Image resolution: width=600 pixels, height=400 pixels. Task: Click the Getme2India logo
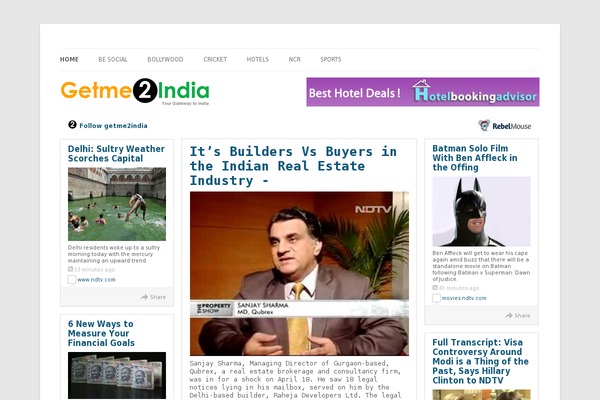tap(135, 91)
